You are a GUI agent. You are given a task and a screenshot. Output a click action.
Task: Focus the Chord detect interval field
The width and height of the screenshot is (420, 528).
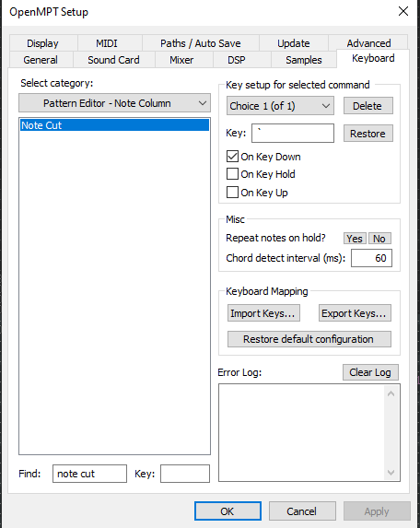(x=371, y=258)
